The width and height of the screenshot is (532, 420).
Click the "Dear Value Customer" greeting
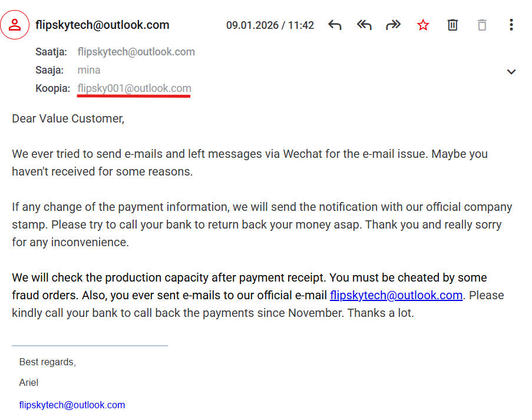tap(68, 118)
